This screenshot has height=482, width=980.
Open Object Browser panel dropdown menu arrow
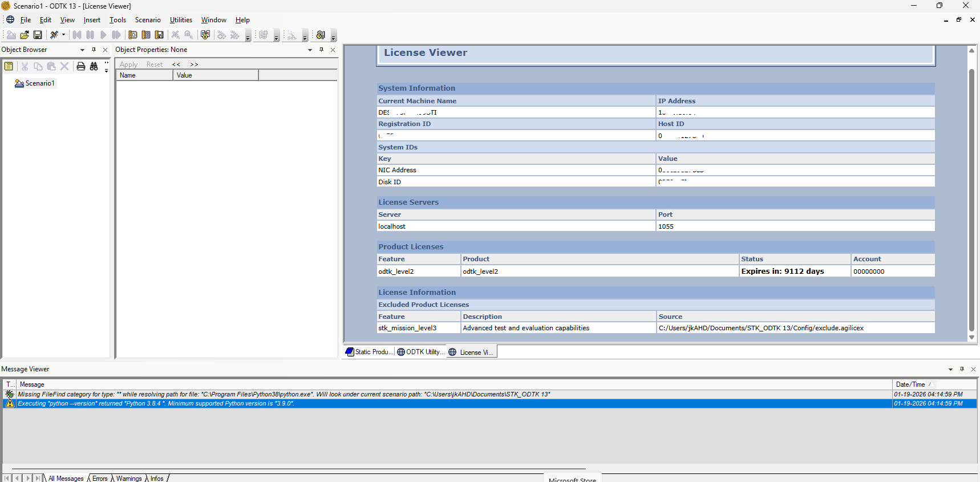tap(82, 50)
